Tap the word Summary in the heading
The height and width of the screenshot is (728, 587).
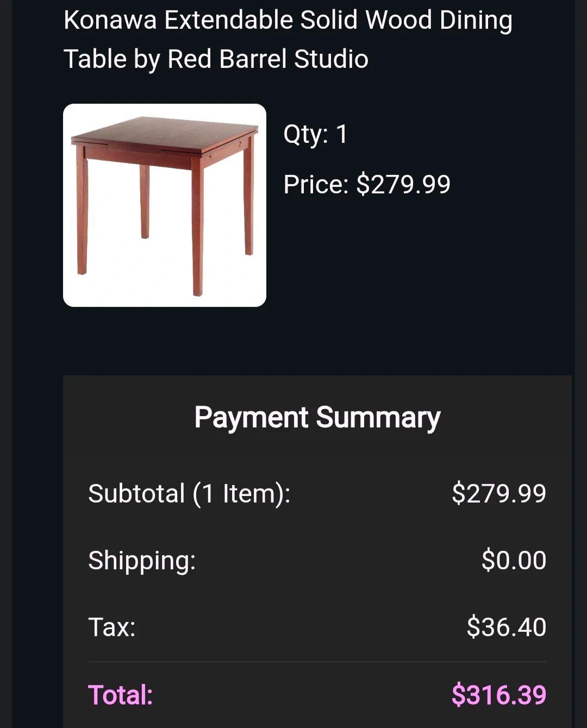[378, 418]
